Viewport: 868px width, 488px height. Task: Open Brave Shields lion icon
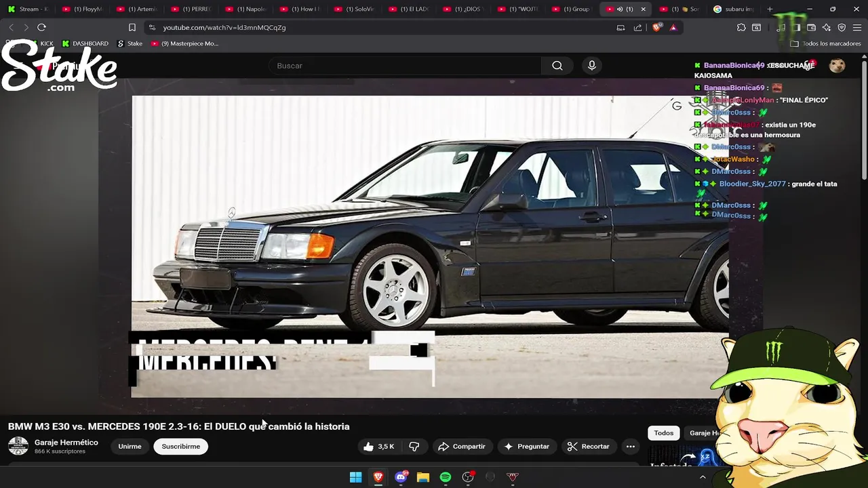pos(656,27)
